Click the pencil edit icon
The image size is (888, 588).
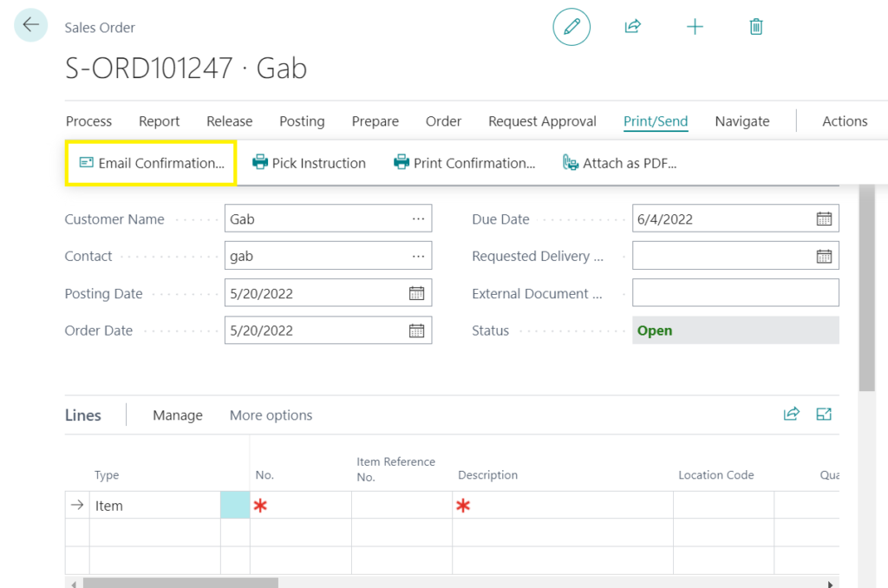click(x=571, y=27)
